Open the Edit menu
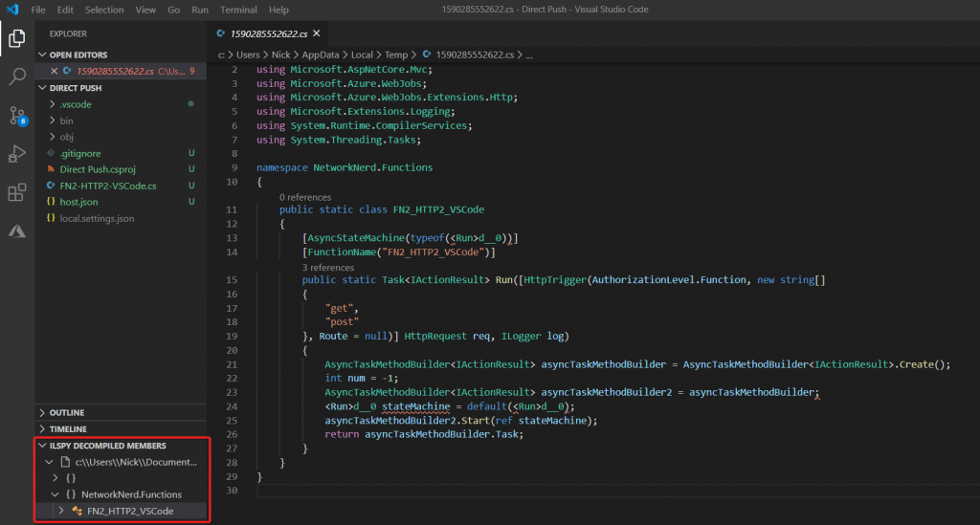980x525 pixels. 65,10
